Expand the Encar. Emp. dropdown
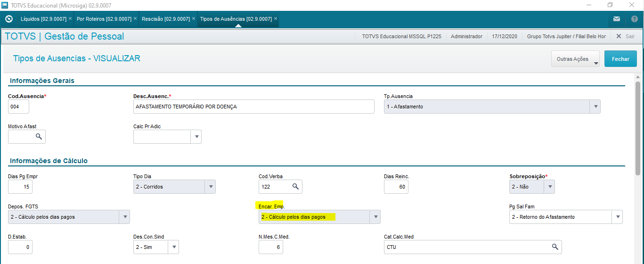Screen dimensions: 644x264 (x=375, y=217)
